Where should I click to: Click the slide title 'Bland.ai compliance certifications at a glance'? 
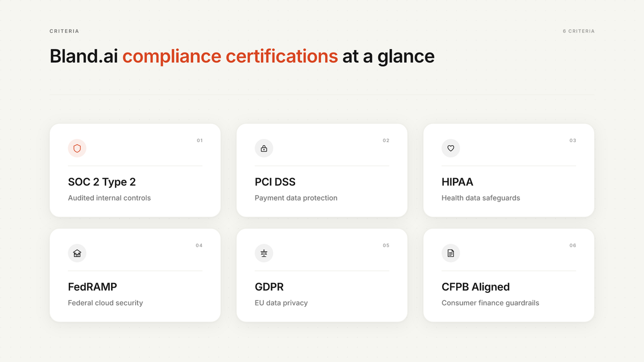tap(242, 56)
